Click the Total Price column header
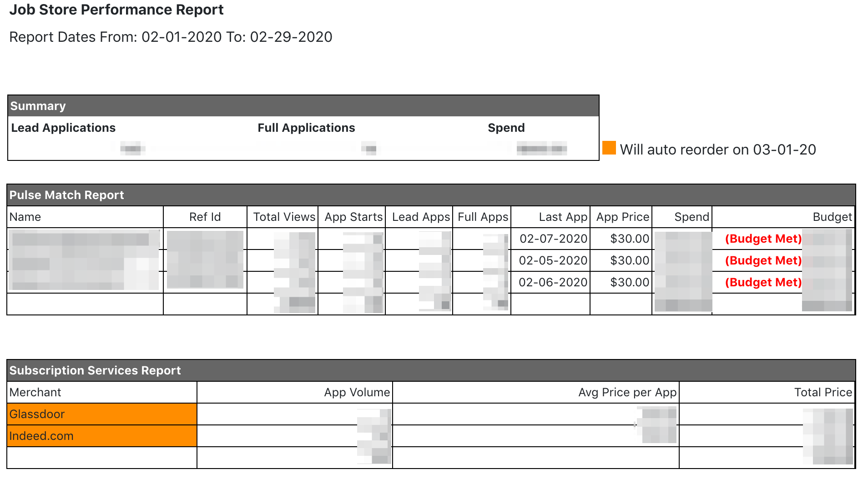Viewport: 868px width, 479px height. tap(823, 392)
